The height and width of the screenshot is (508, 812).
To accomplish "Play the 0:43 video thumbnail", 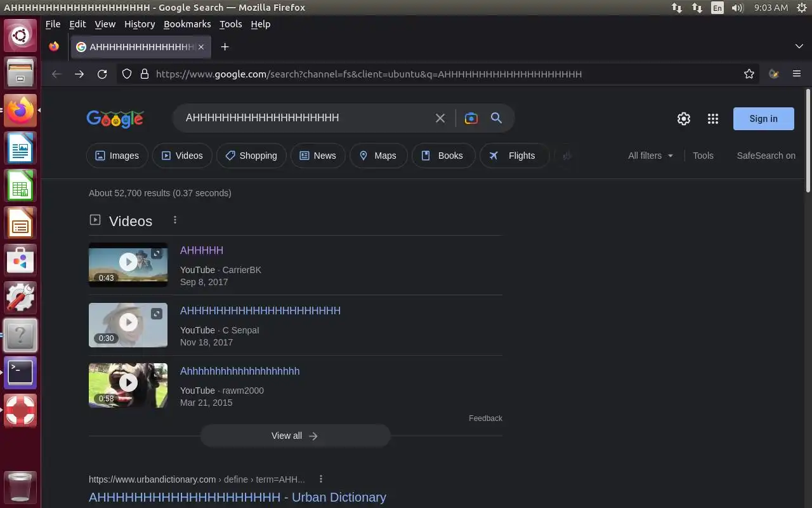I will pos(128,265).
